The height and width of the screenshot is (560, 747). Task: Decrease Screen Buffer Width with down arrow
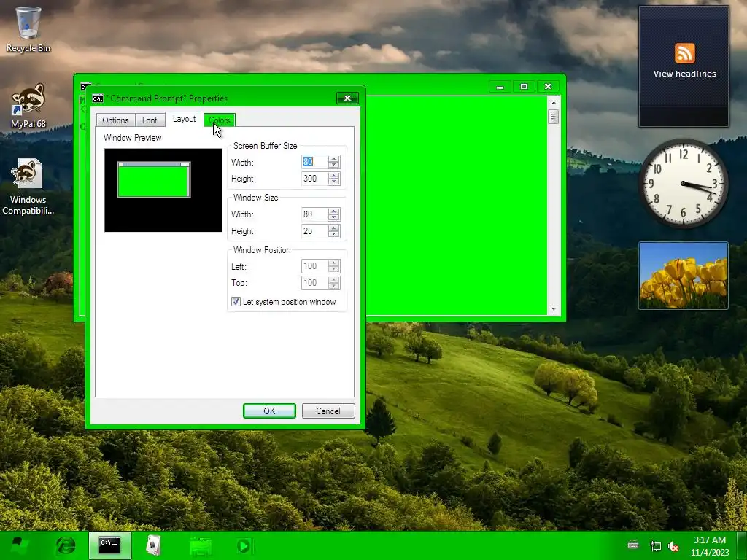pos(334,166)
